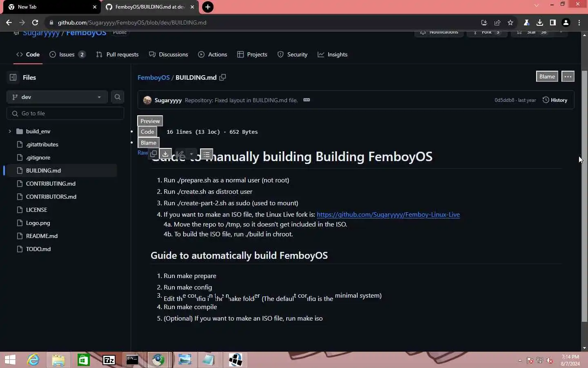This screenshot has height=368, width=588.
Task: Open browser downloads tray icon
Action: [x=540, y=22]
